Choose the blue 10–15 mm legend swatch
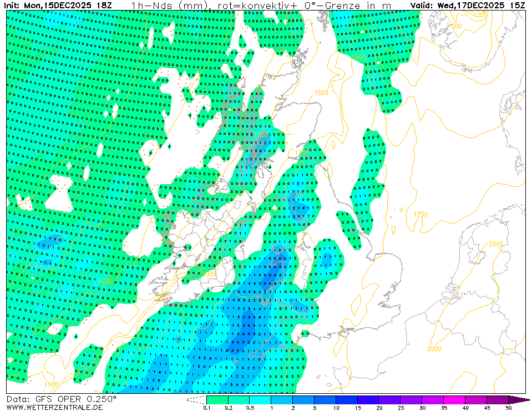532x411 pixels. [x=347, y=399]
